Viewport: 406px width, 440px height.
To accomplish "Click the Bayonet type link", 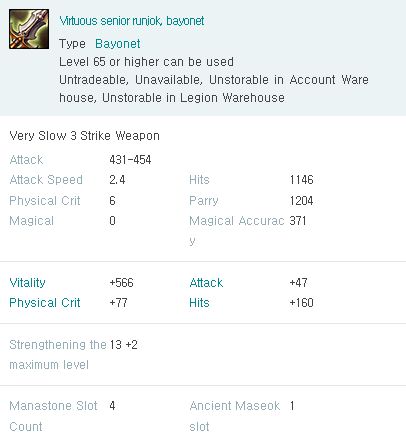I will pyautogui.click(x=118, y=44).
